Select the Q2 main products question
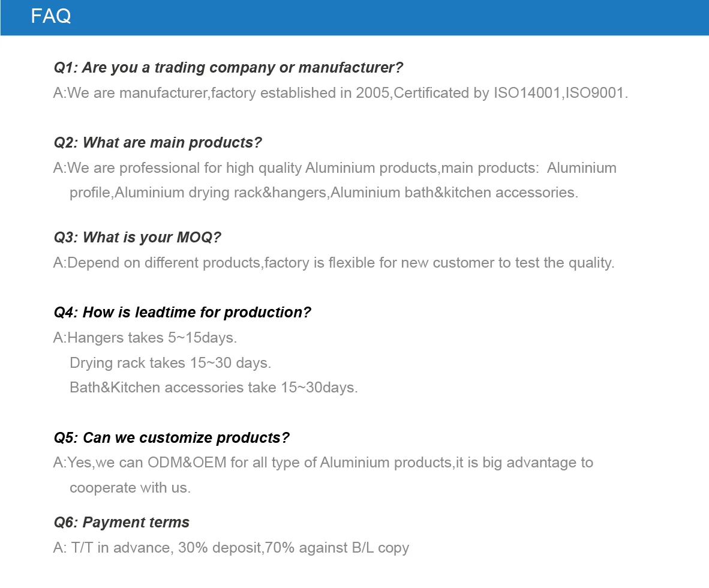The height and width of the screenshot is (588, 709). (158, 143)
